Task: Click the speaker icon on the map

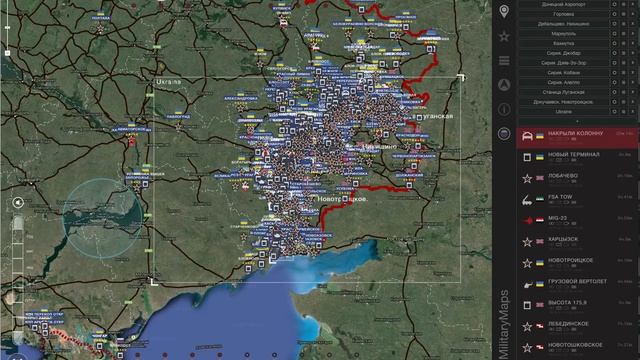Action: point(18,202)
